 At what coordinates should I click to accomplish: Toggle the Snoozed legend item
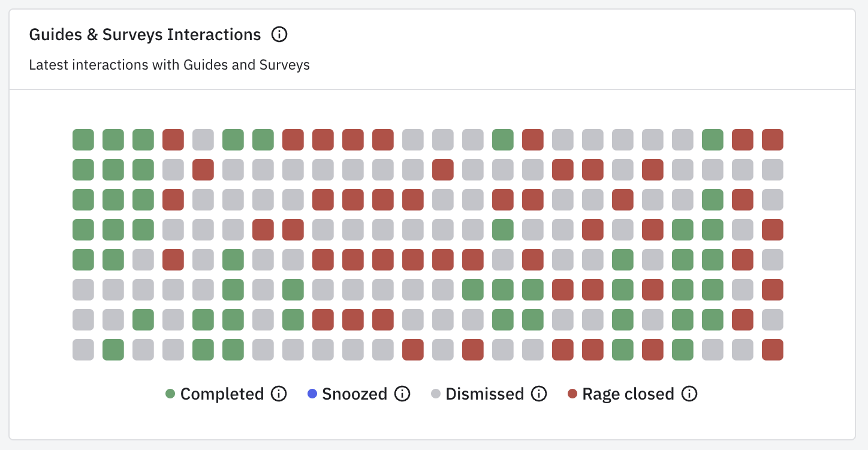click(354, 394)
